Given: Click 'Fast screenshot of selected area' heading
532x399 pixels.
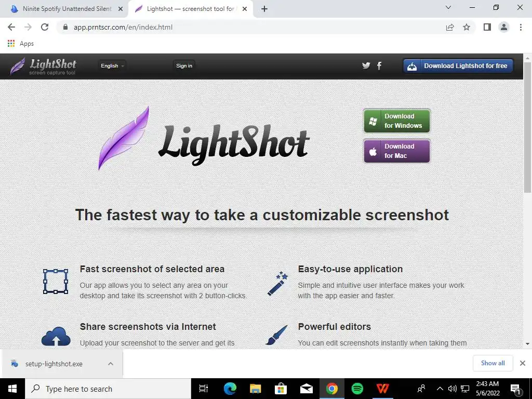Looking at the screenshot, I should [152, 269].
